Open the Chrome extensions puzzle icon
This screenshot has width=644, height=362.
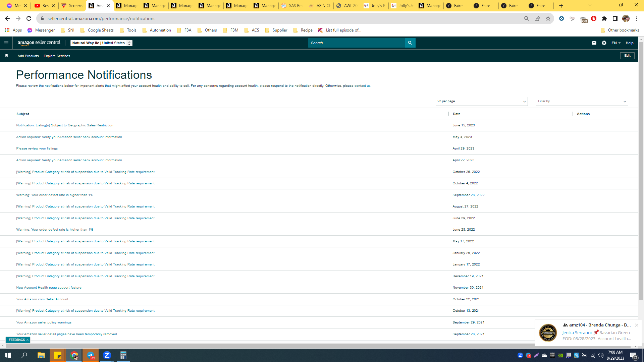604,18
